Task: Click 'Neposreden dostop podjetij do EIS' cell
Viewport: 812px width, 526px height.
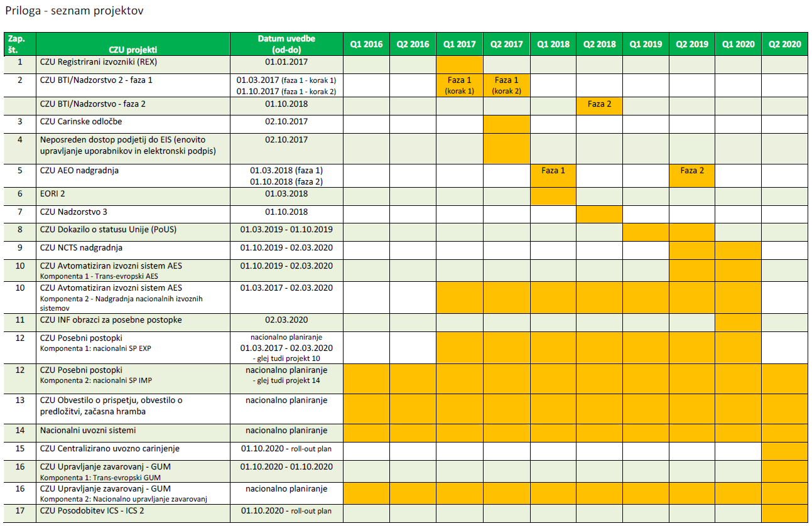Action: coord(133,148)
